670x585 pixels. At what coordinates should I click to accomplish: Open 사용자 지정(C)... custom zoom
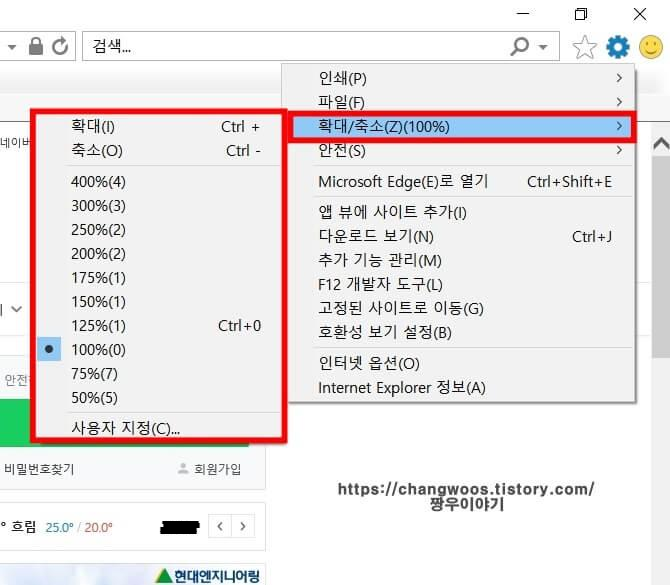[x=159, y=428]
